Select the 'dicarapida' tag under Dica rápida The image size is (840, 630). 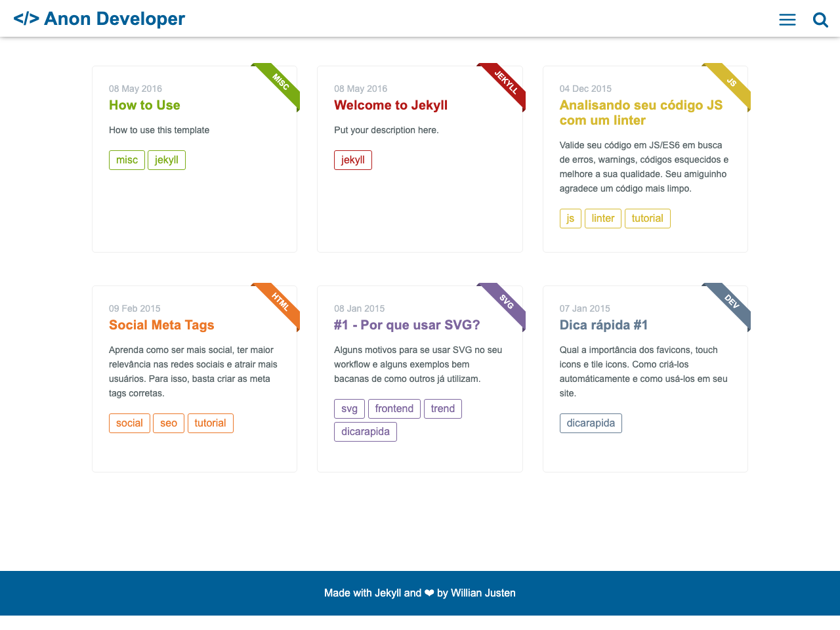[x=591, y=423]
